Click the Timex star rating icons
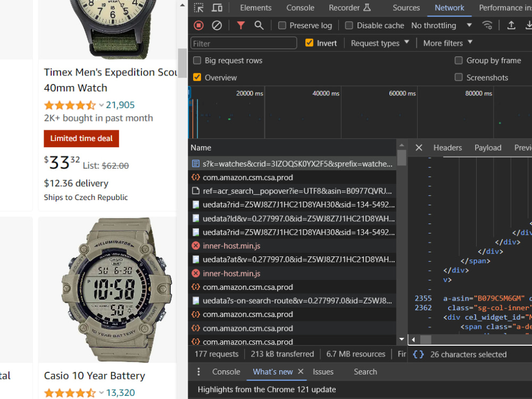The height and width of the screenshot is (399, 532). coord(70,105)
